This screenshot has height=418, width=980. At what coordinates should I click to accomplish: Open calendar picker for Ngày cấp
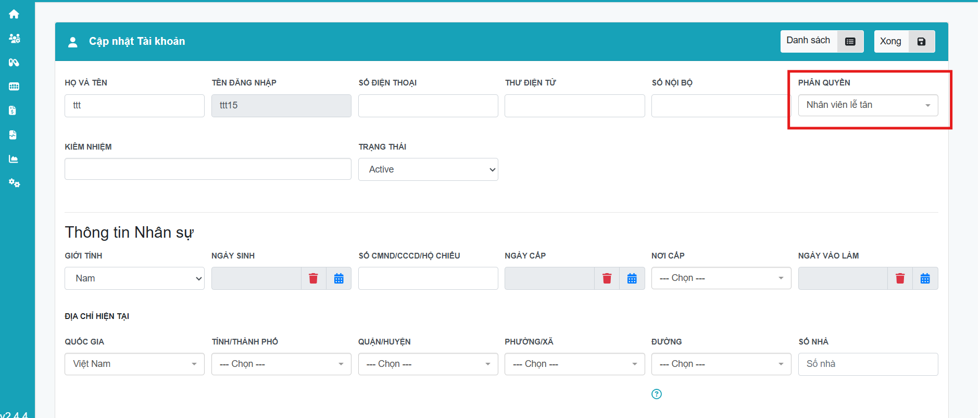[x=632, y=278]
